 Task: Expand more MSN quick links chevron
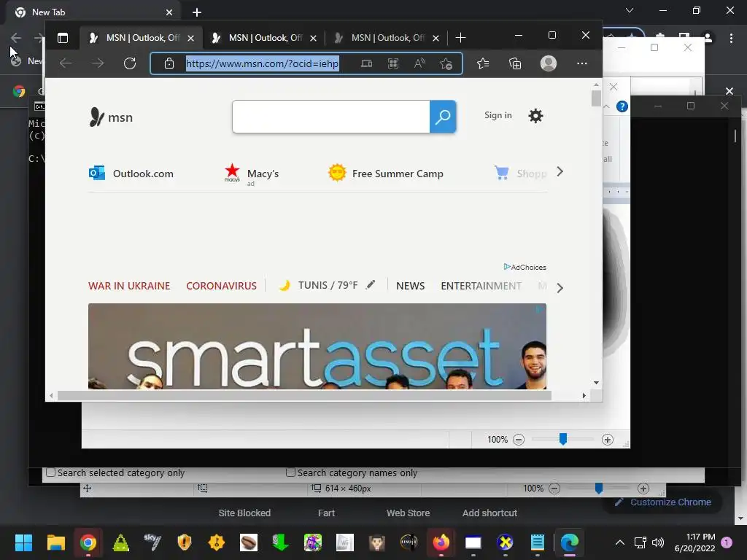(x=560, y=172)
